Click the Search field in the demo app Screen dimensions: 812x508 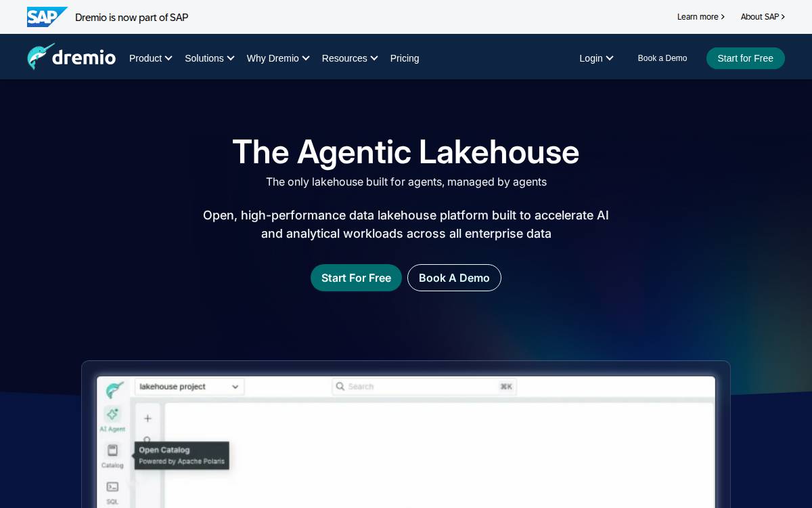coord(424,387)
